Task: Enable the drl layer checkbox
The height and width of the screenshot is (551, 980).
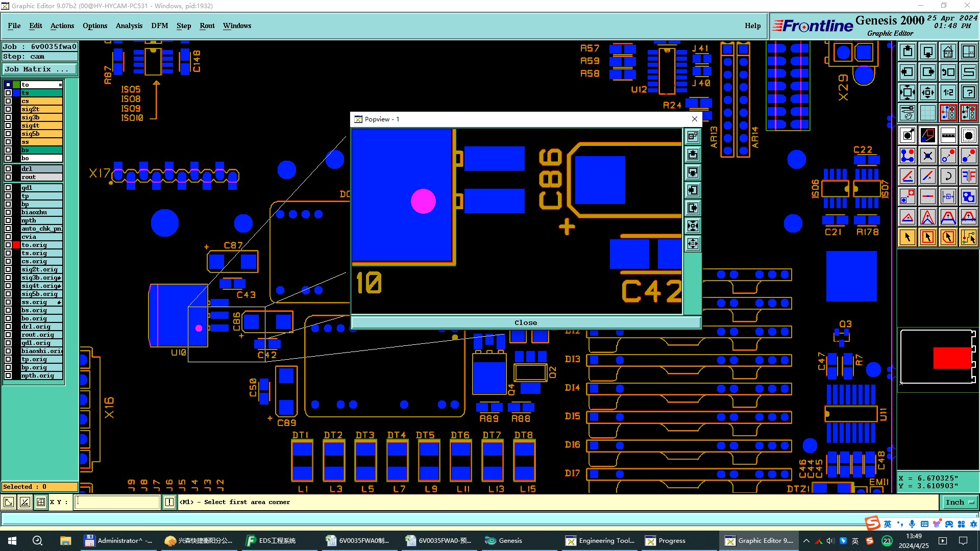Action: pos(8,169)
